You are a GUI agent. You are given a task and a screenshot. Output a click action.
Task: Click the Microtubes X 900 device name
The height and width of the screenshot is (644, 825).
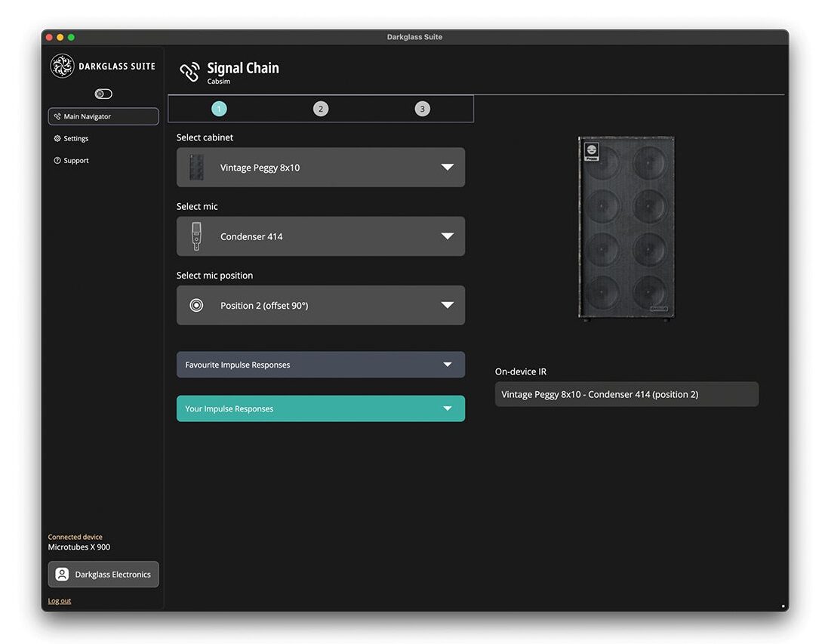coord(79,547)
